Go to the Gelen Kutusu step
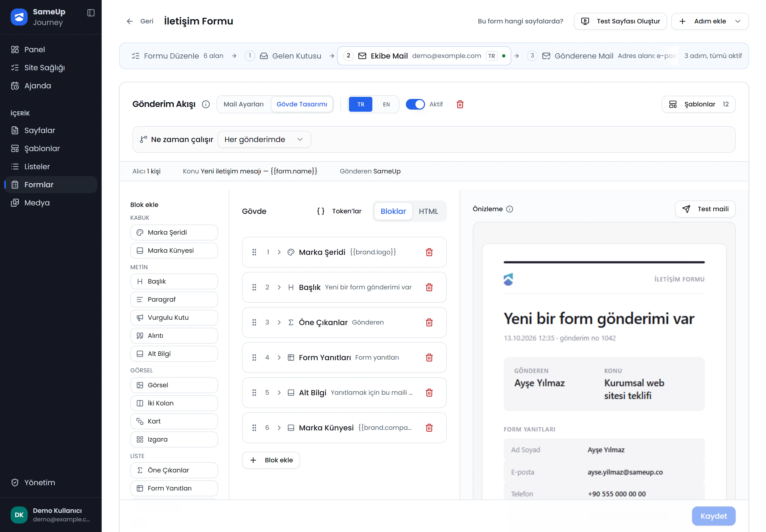766x532 pixels. pyautogui.click(x=283, y=56)
